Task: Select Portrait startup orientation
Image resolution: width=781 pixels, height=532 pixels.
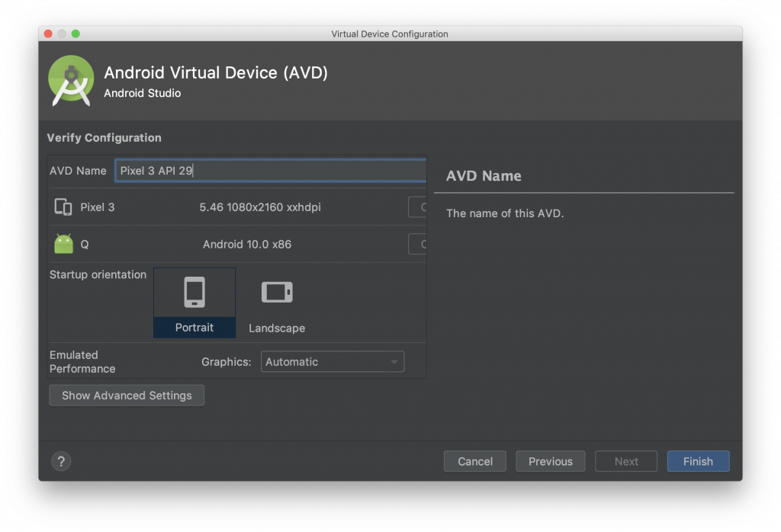Action: pos(194,303)
